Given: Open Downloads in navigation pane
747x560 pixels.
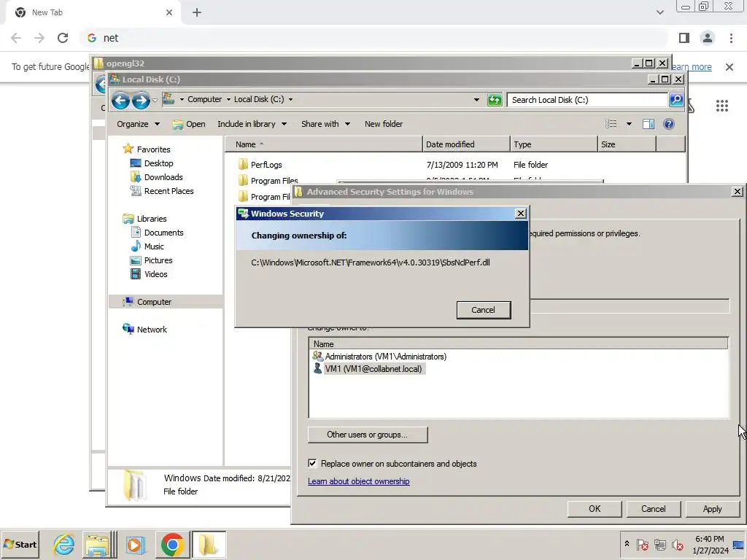Looking at the screenshot, I should (x=156, y=177).
